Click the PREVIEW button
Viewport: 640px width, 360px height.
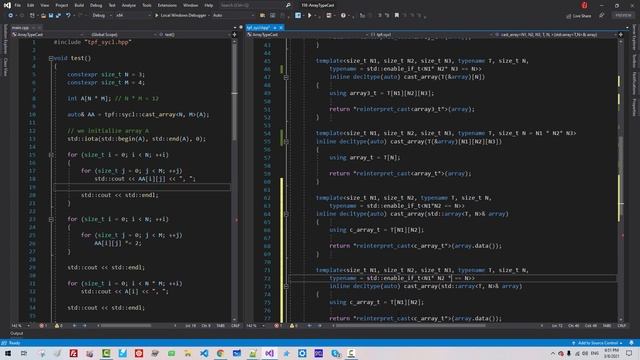point(623,16)
